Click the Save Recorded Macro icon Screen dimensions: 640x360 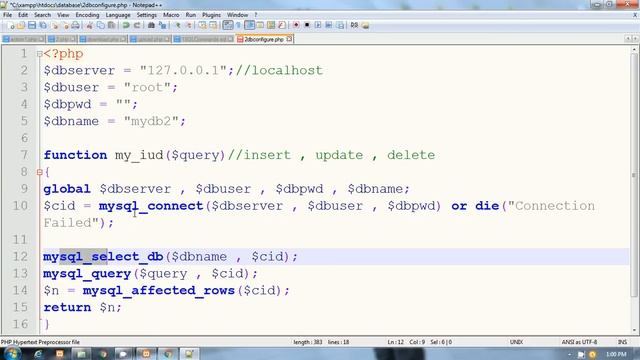[x=340, y=25]
